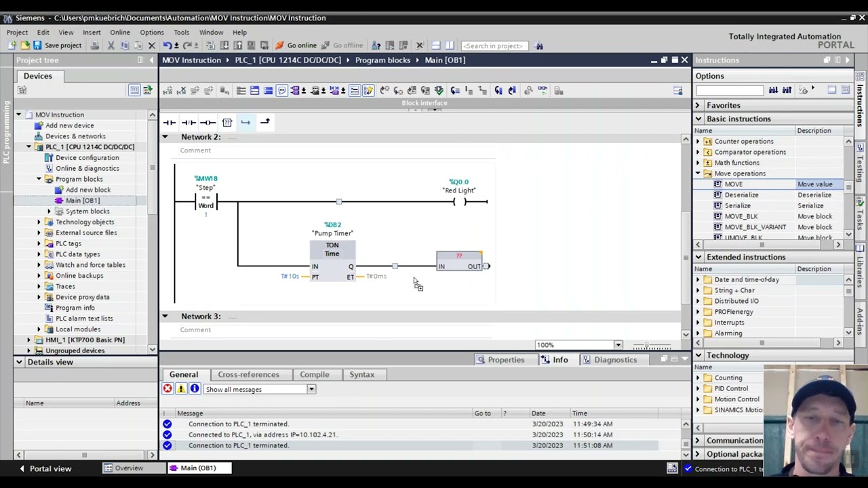868x488 pixels.
Task: Open the Project menu
Action: (x=17, y=33)
